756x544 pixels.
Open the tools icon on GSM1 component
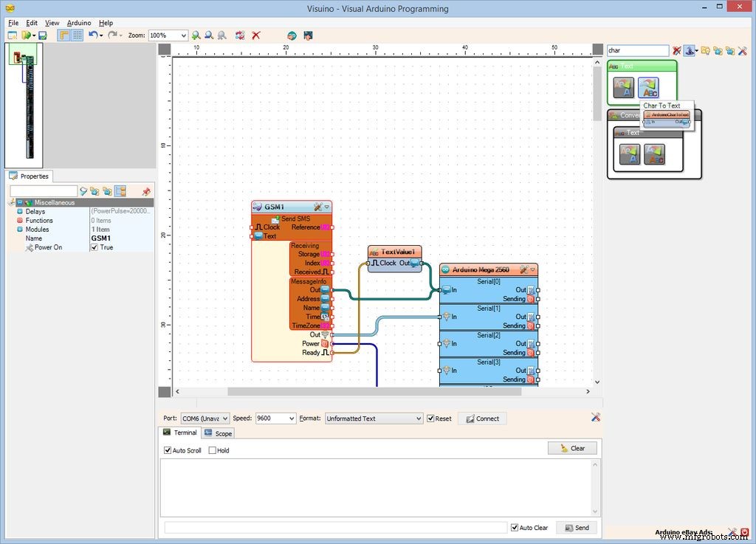point(317,207)
